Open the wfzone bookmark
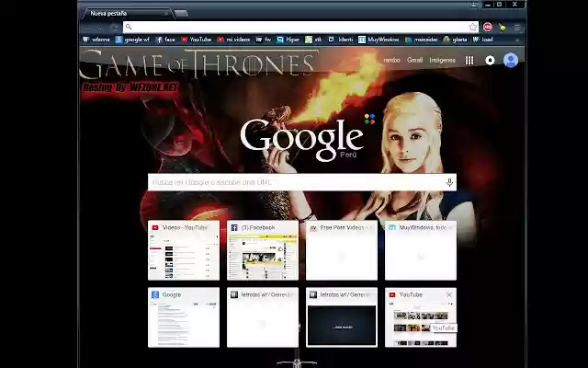This screenshot has width=588, height=368. 96,40
